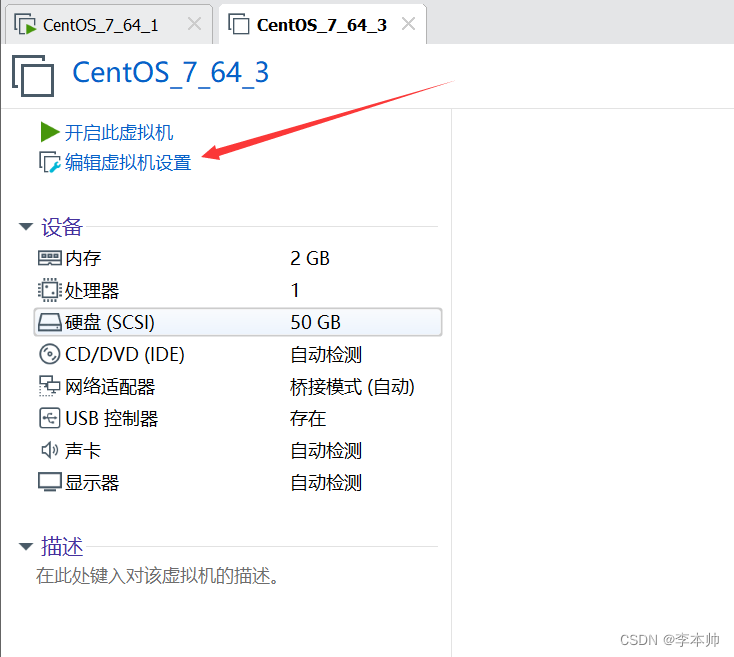This screenshot has height=657, width=734.
Task: Click 自动检测 value for 显示器
Action: click(326, 482)
